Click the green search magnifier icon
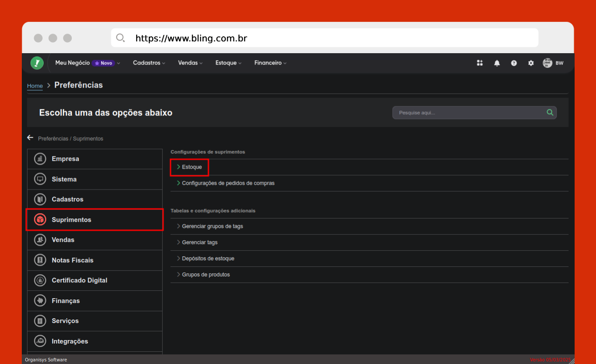Viewport: 596px width, 364px height. [x=550, y=112]
